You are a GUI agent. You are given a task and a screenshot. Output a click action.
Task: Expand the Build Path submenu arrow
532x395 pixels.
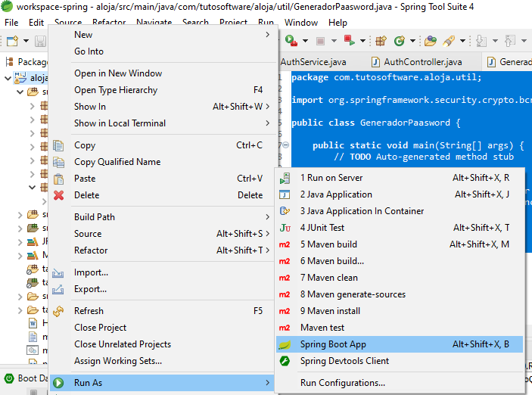click(268, 217)
